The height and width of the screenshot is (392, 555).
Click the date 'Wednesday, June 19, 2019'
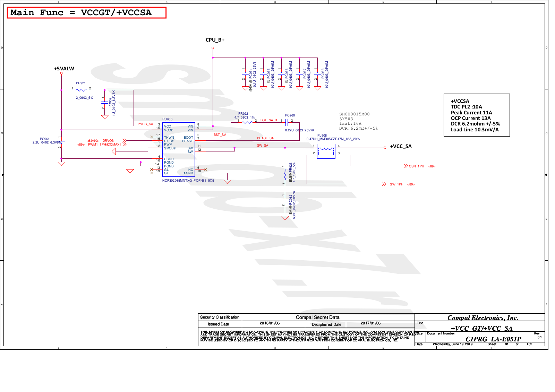(x=453, y=344)
